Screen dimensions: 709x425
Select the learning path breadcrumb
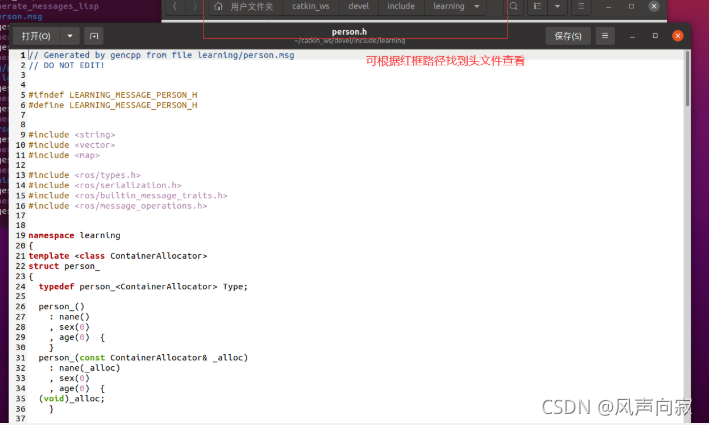(x=449, y=6)
